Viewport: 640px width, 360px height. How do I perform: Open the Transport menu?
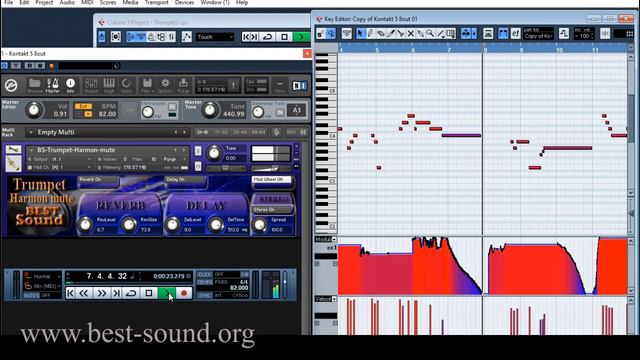click(x=157, y=2)
